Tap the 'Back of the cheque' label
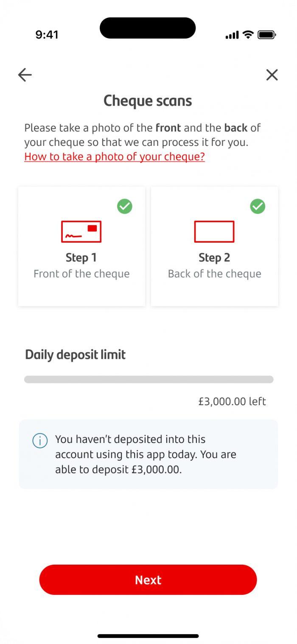 pyautogui.click(x=214, y=274)
